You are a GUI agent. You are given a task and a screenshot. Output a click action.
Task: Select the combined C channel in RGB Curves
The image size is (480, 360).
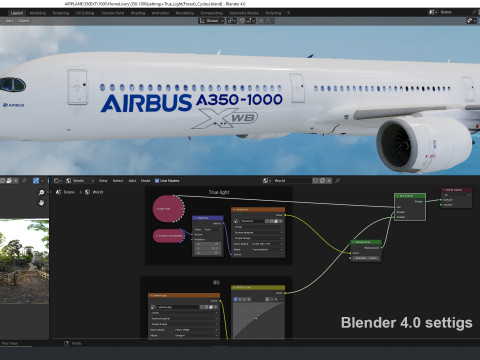pos(236,299)
